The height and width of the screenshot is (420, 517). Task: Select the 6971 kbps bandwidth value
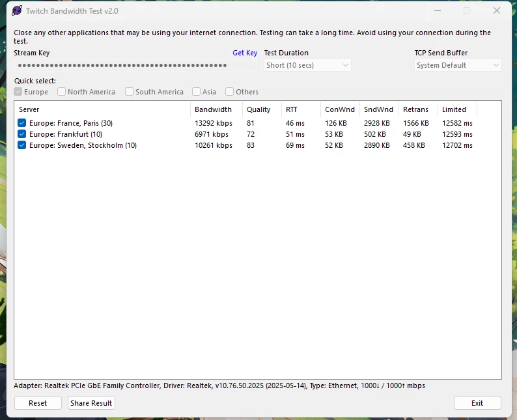212,134
